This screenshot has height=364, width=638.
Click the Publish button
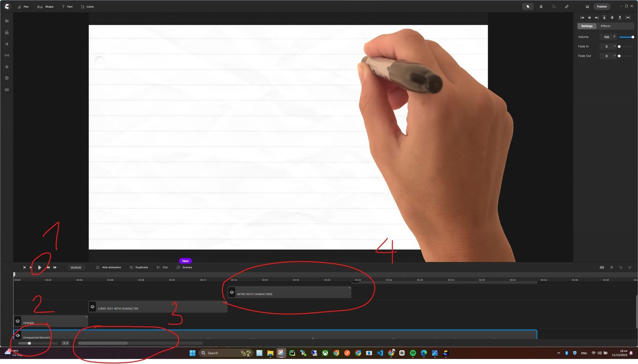point(602,7)
